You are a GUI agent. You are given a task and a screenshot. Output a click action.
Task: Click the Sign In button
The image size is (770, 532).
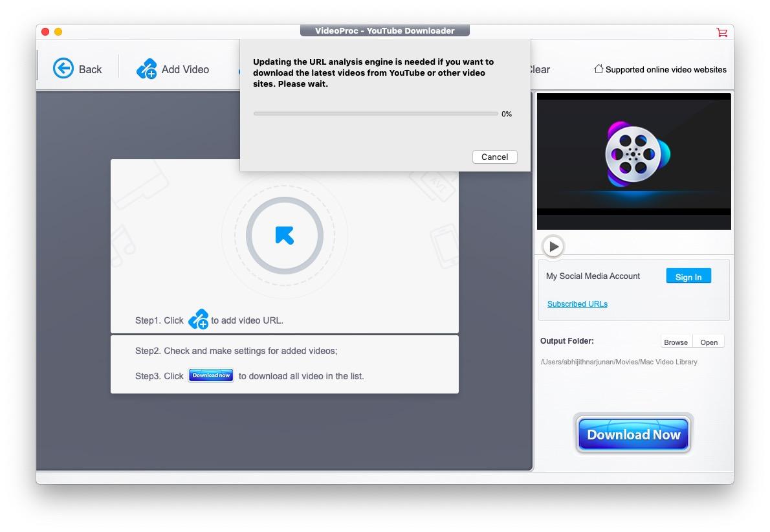click(688, 276)
